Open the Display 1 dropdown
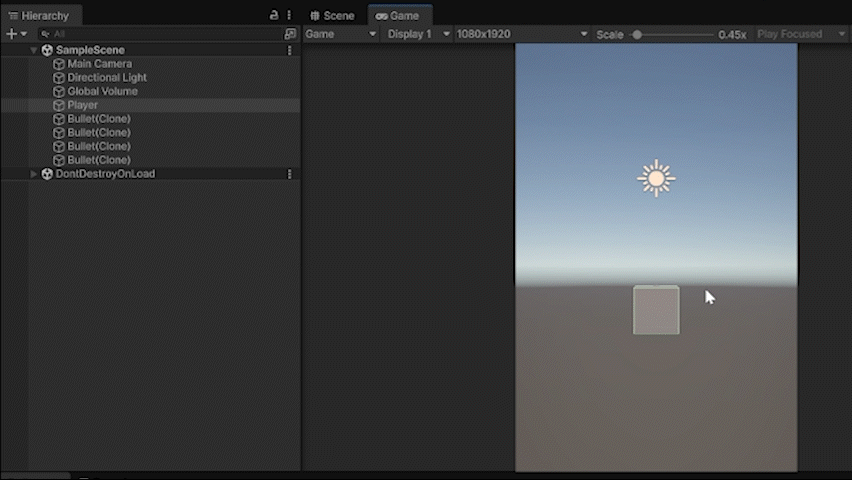Viewport: 852px width, 480px height. [x=418, y=34]
